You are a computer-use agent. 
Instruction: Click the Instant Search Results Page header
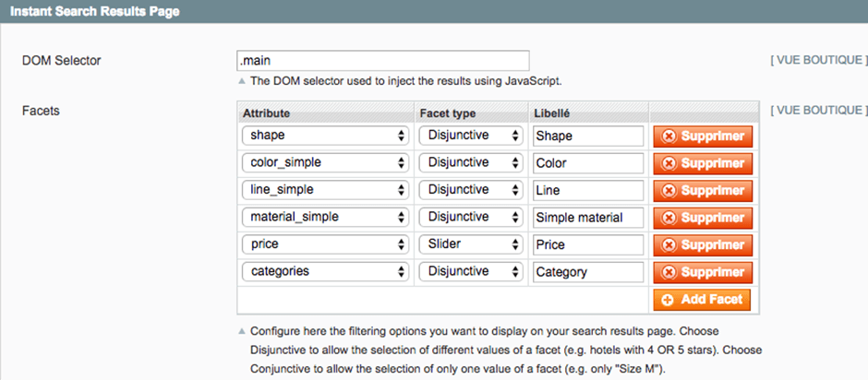pyautogui.click(x=95, y=11)
